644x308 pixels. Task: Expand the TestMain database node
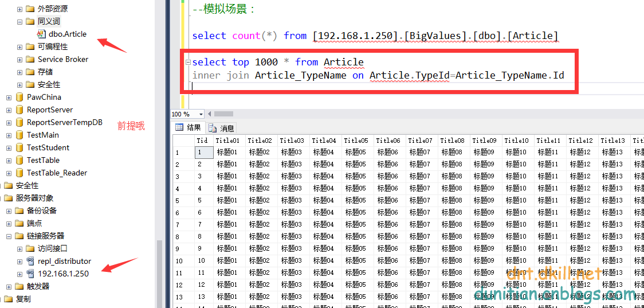click(x=9, y=135)
